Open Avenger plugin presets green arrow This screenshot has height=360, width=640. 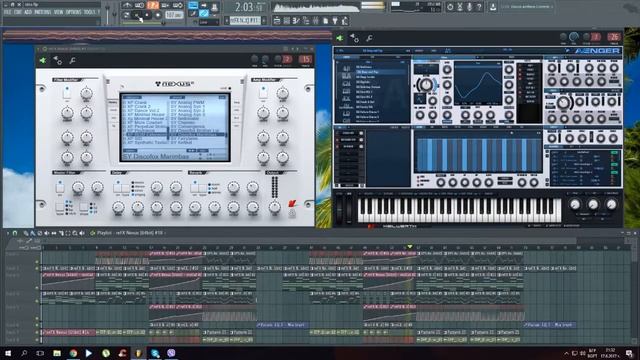coord(340,38)
